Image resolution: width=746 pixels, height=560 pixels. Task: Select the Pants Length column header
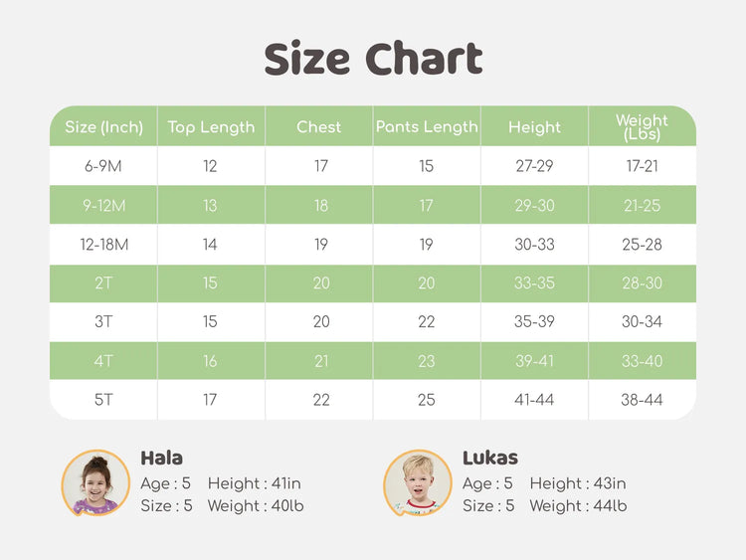pyautogui.click(x=427, y=127)
